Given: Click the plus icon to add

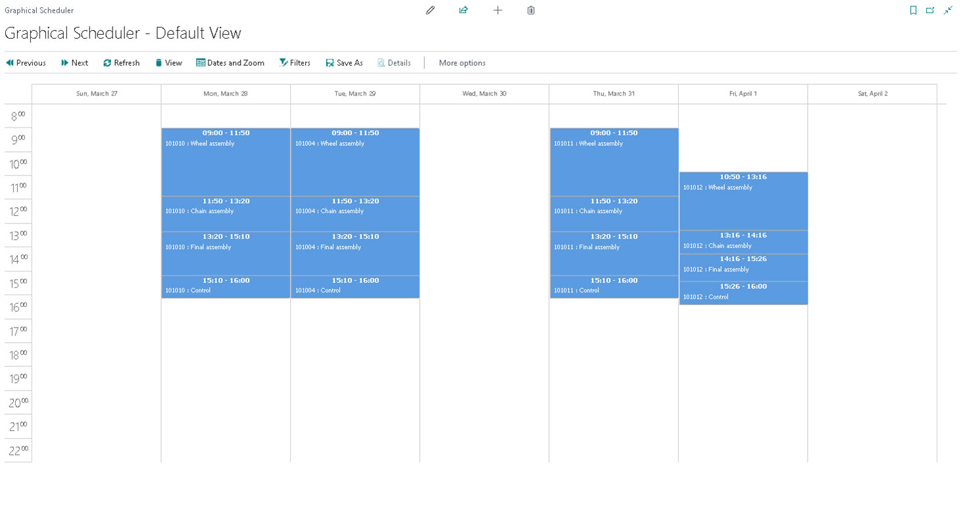Looking at the screenshot, I should tap(498, 10).
